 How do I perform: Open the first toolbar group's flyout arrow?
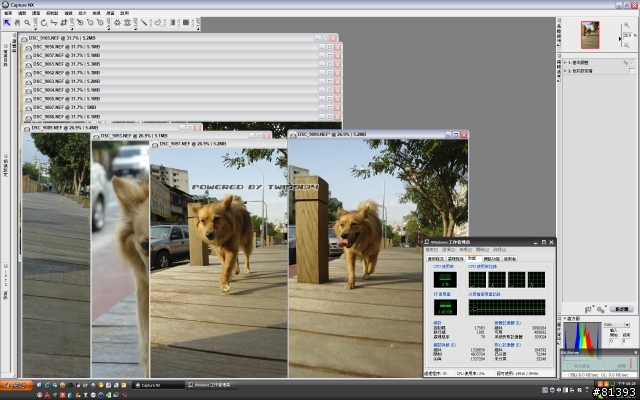click(x=36, y=29)
